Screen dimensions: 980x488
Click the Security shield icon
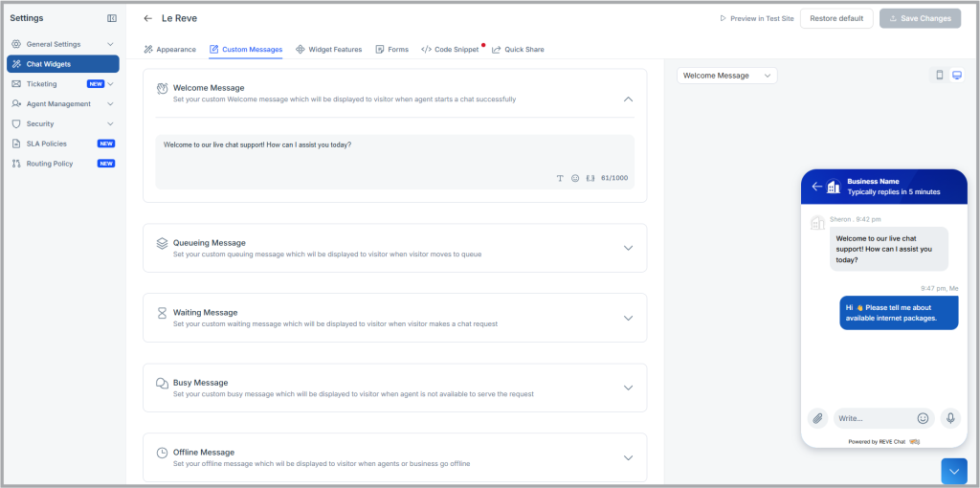click(16, 123)
